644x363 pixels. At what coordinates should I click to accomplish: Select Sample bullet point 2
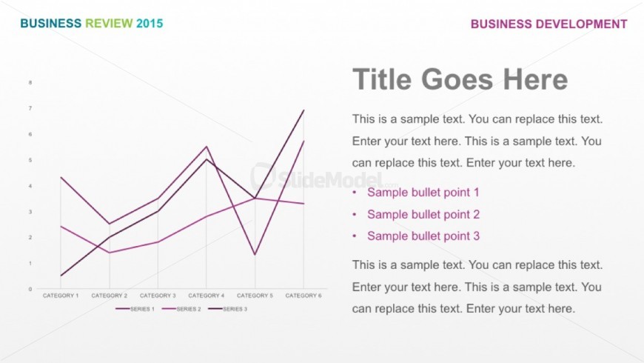click(x=423, y=214)
